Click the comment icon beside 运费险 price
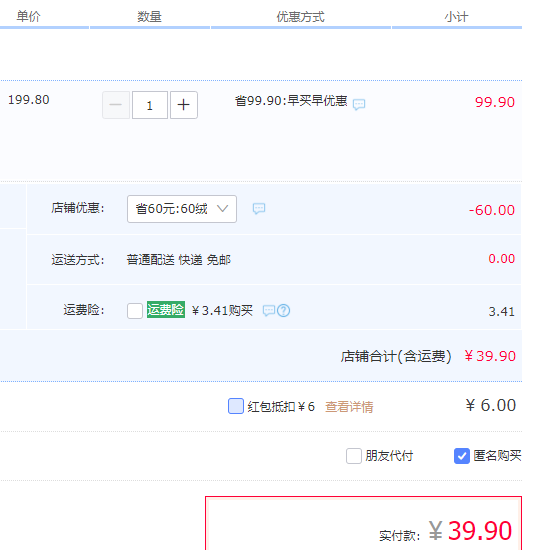This screenshot has width=556, height=550. [x=269, y=311]
